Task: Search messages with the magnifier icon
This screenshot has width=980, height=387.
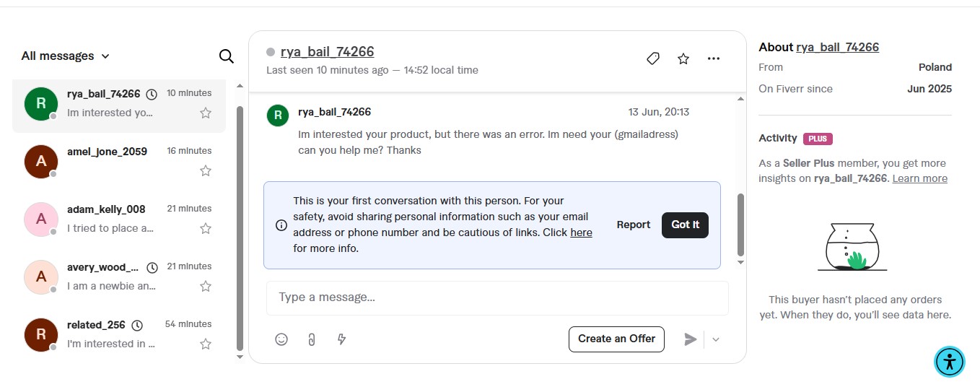Action: [x=226, y=56]
